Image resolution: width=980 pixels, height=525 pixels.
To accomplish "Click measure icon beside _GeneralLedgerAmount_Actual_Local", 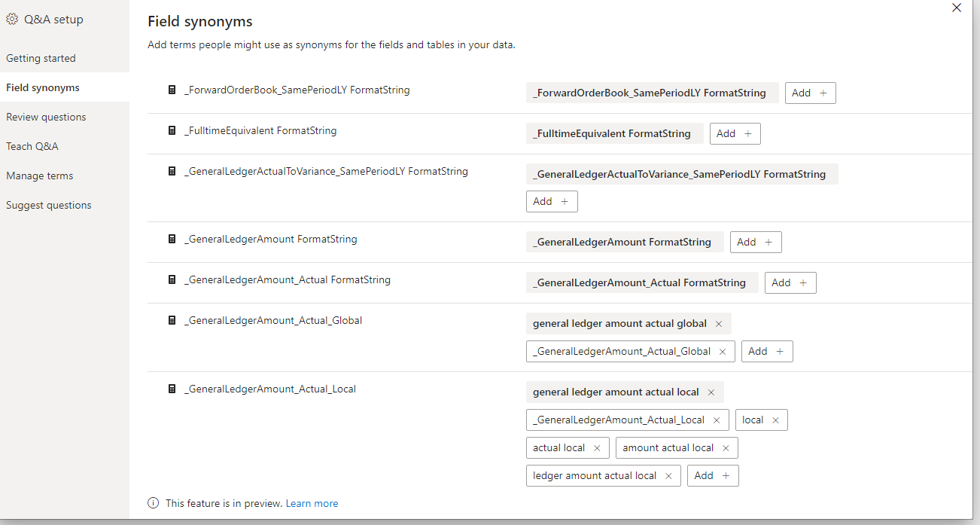I will point(172,389).
